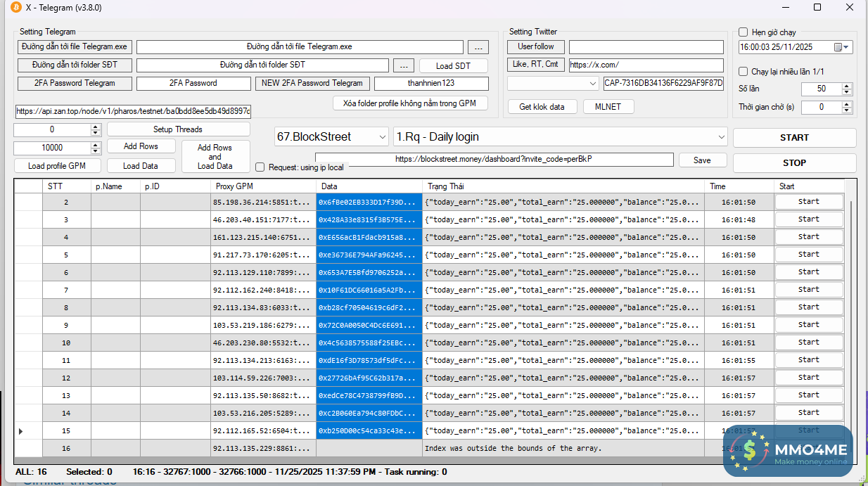Expand the empty combo box under Like, RT, Cmt
This screenshot has height=486, width=868.
[x=592, y=83]
